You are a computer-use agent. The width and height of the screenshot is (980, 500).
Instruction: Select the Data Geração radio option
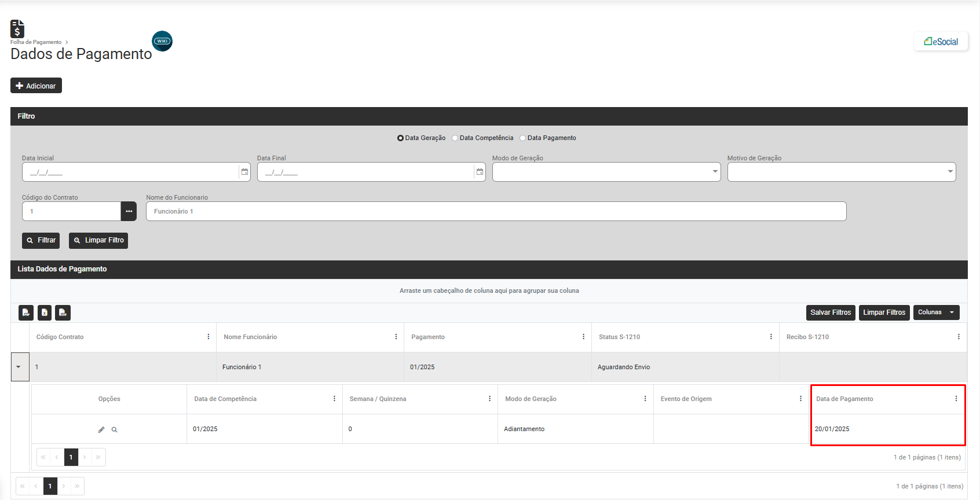[400, 138]
